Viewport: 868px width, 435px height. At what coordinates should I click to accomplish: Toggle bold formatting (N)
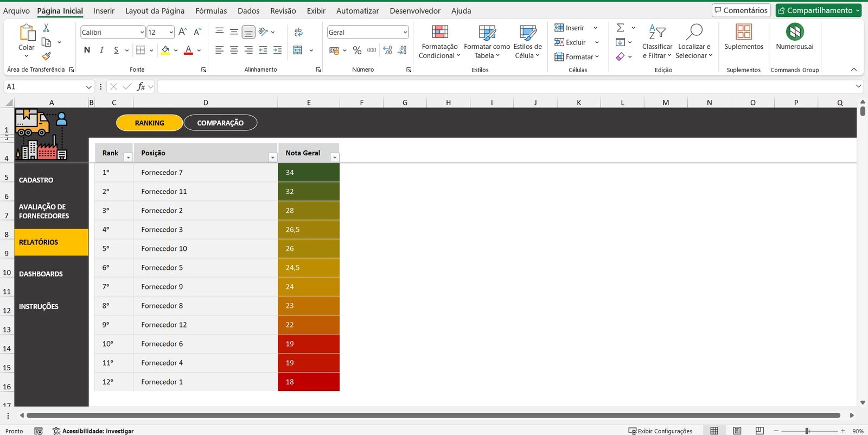(87, 50)
